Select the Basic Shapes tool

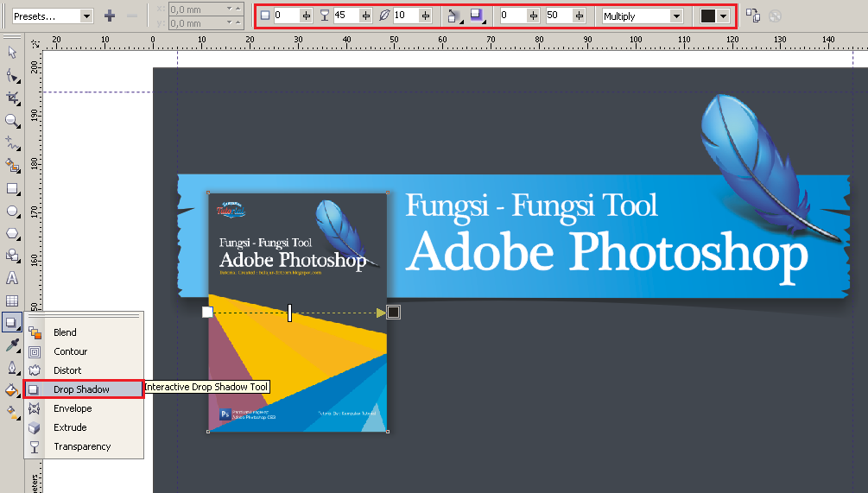click(12, 256)
